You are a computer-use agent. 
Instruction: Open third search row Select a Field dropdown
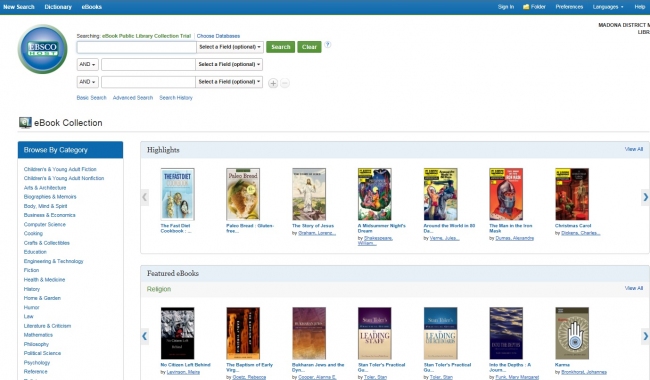(x=229, y=82)
